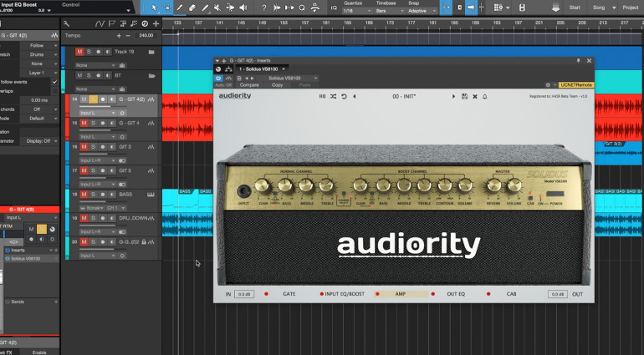Screen dimensions: 644x355
Task: Click the IQ input quantize icon
Action: (334, 8)
